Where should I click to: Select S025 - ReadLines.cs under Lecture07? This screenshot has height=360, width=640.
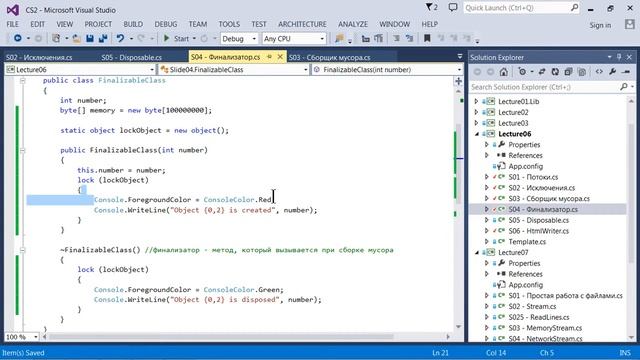point(539,317)
